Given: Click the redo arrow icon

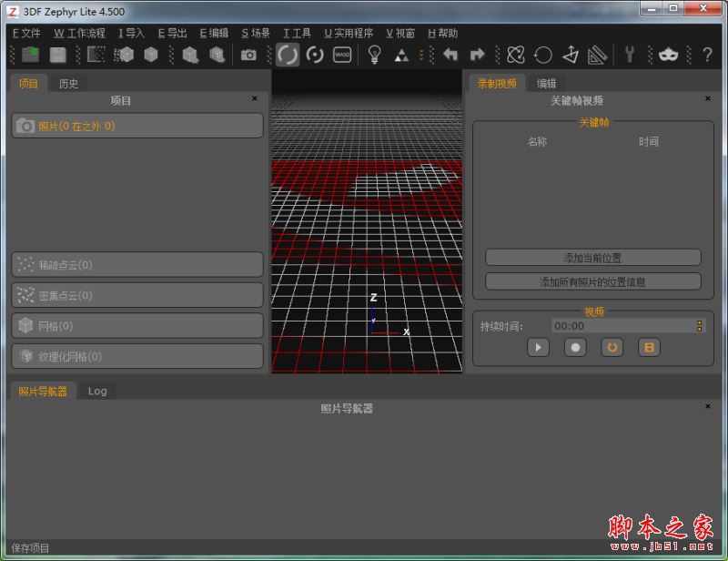Looking at the screenshot, I should 477,55.
